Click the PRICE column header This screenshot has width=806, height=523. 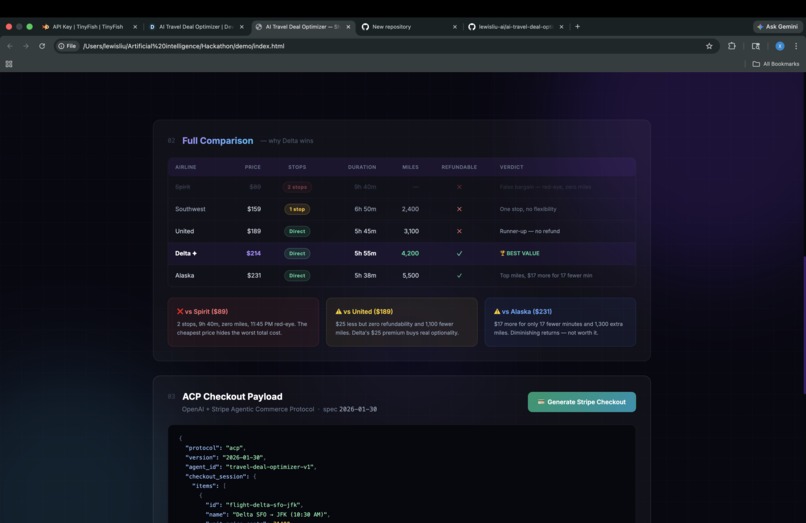point(252,167)
